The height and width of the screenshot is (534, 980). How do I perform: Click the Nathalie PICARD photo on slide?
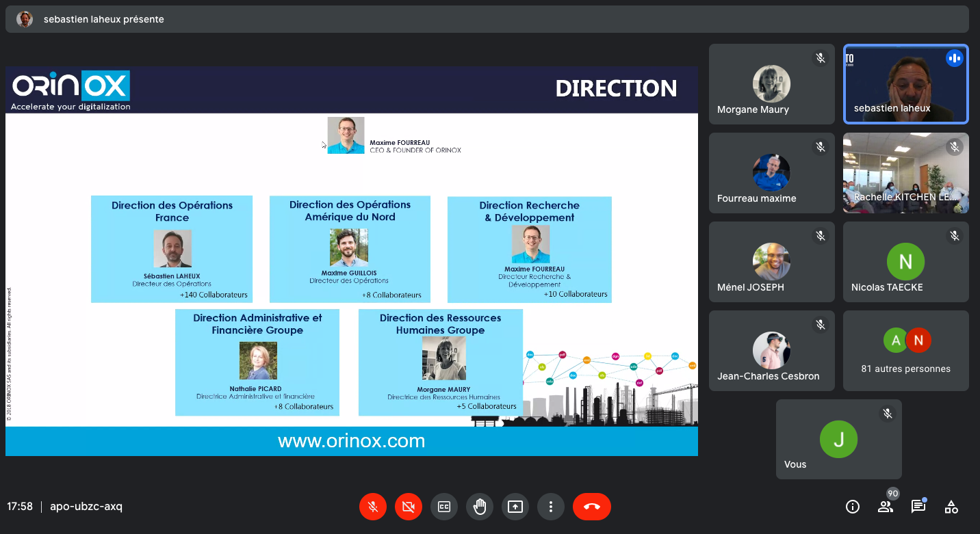(258, 360)
